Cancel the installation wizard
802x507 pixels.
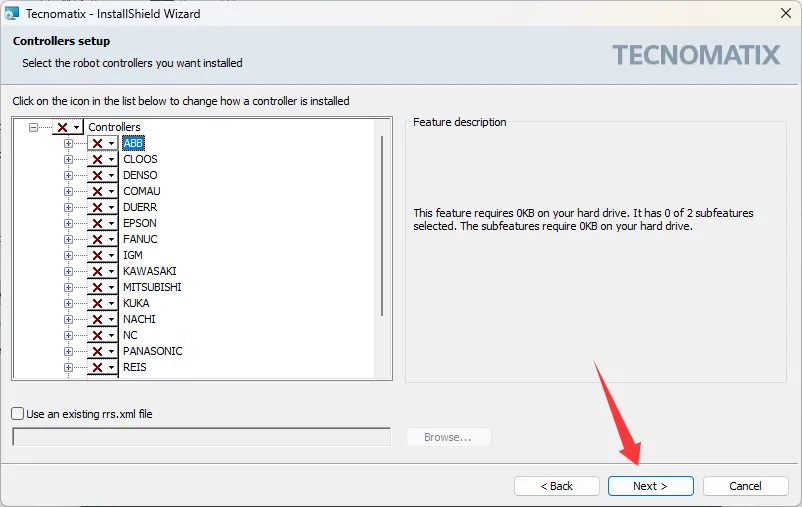[x=745, y=486]
